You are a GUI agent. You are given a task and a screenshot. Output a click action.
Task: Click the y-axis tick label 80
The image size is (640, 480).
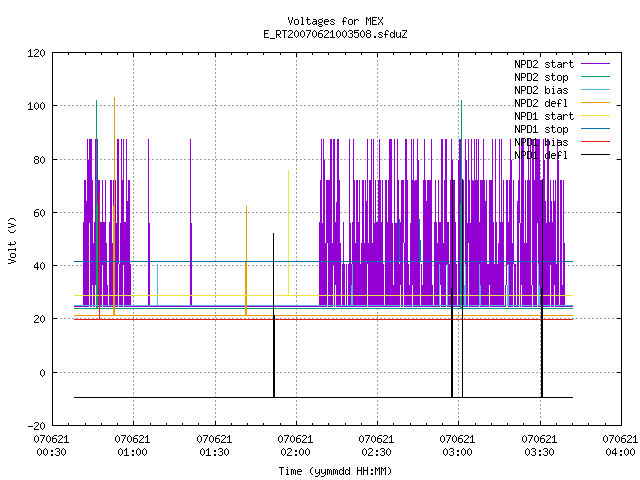[x=39, y=160]
